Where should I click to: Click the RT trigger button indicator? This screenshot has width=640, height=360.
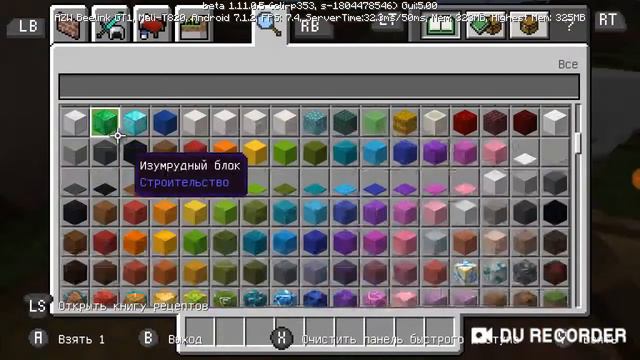tap(608, 20)
